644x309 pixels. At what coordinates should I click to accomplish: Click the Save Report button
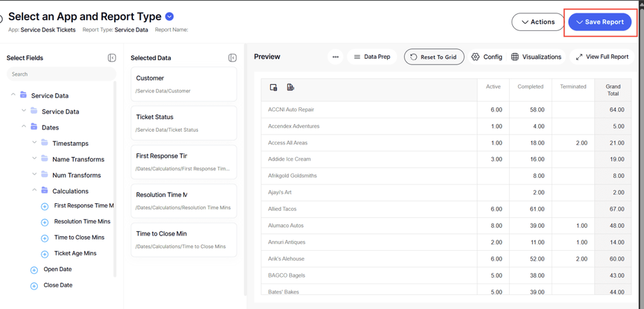tap(600, 22)
